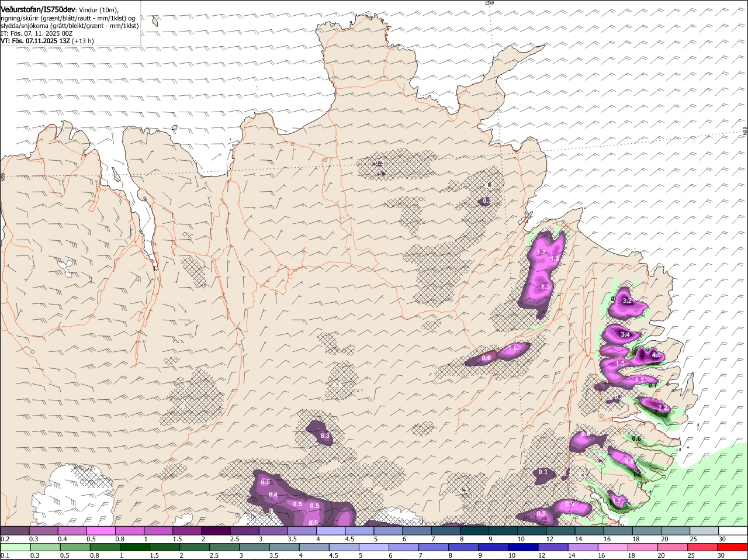The width and height of the screenshot is (748, 560).
Task: Select lower legend red swatch between 25 and 30
Action: [x=704, y=547]
